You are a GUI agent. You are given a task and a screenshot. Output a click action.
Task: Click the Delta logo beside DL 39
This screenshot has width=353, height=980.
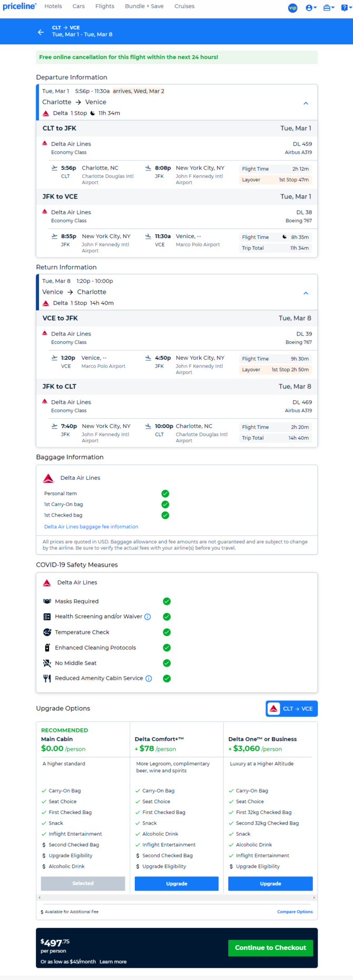click(45, 333)
